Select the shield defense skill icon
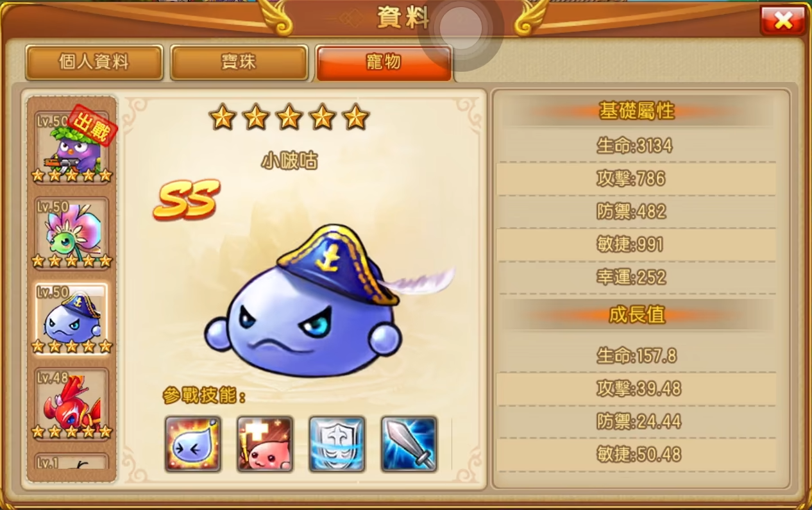 point(337,444)
